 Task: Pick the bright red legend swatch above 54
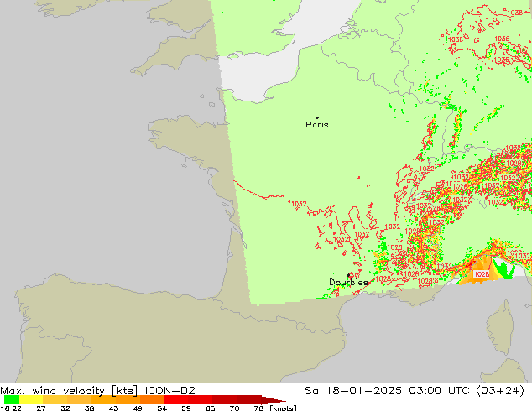(175, 399)
